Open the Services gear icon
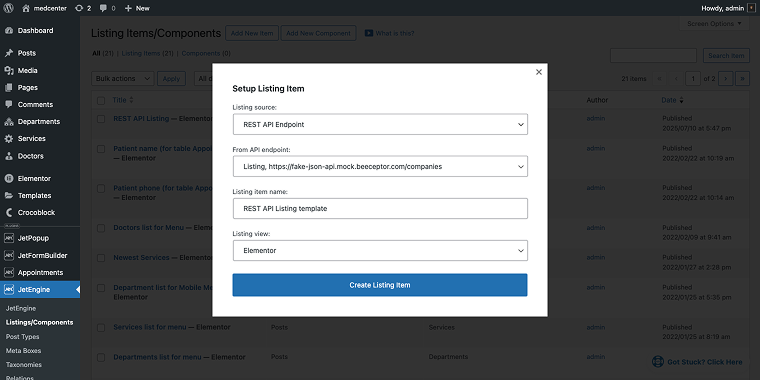Screen dimensions: 760x380 click(9, 139)
